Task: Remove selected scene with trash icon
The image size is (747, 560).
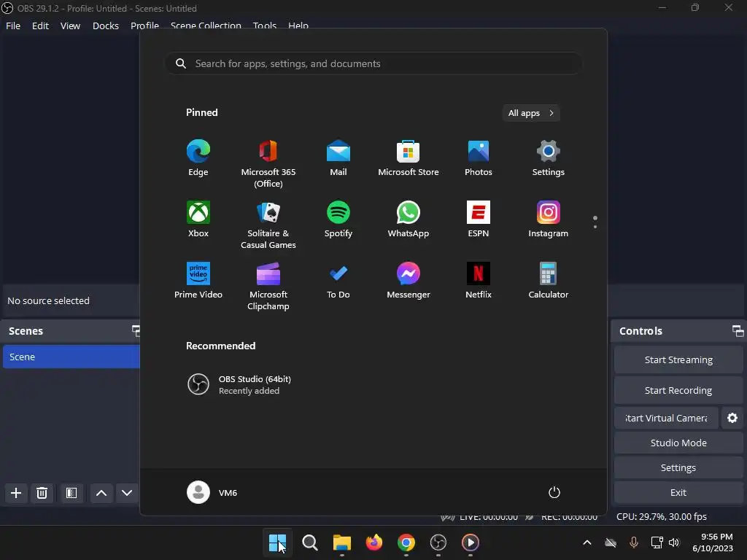Action: coord(42,493)
